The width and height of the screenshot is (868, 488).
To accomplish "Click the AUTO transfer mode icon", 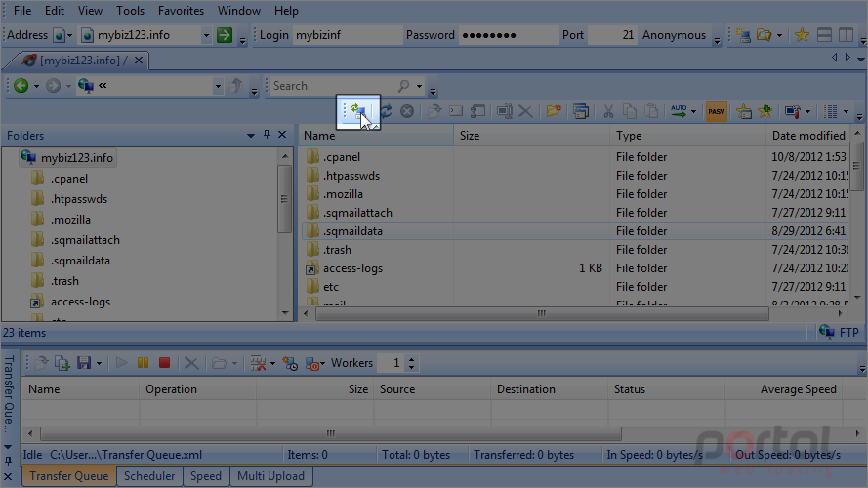I will click(679, 112).
